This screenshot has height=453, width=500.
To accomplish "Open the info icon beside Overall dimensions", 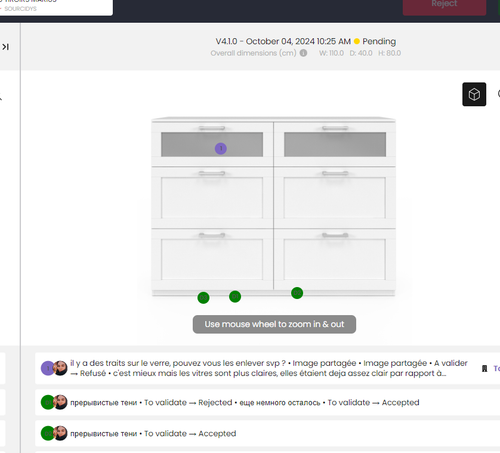I will [x=303, y=53].
